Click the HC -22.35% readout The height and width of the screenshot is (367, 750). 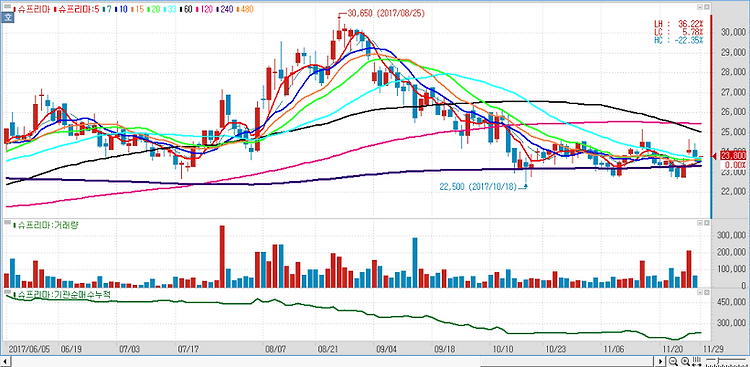(679, 40)
